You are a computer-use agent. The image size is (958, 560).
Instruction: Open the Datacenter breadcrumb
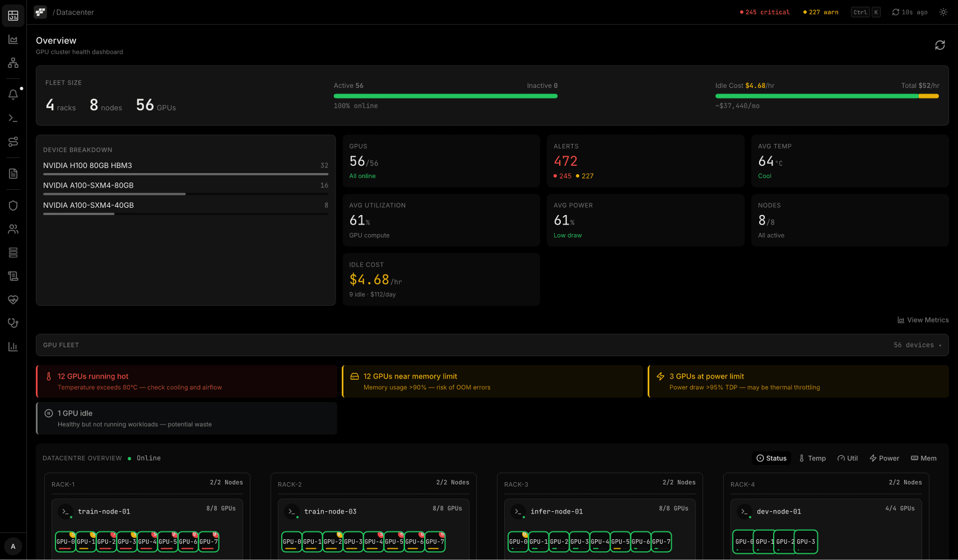(75, 12)
